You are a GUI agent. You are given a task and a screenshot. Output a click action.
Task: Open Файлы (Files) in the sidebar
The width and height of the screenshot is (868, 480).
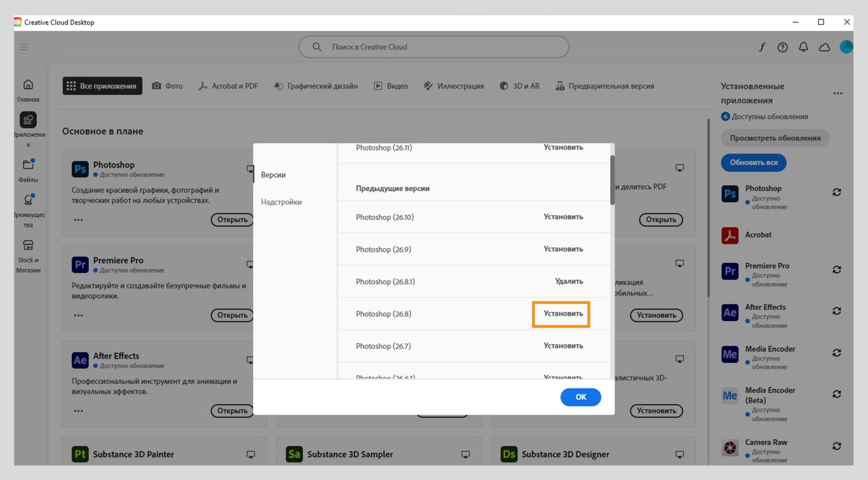[28, 171]
